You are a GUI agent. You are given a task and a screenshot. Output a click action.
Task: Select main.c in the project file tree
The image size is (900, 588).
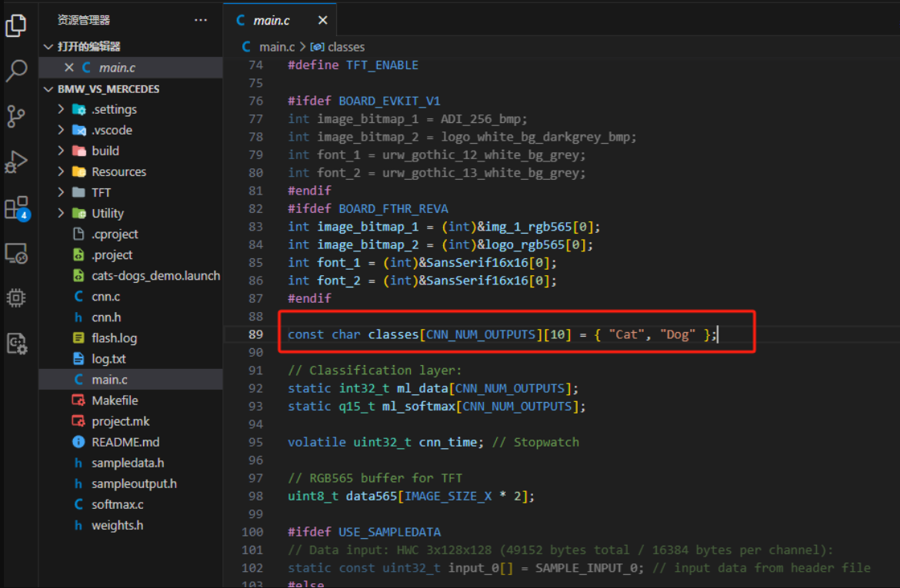[x=131, y=379]
